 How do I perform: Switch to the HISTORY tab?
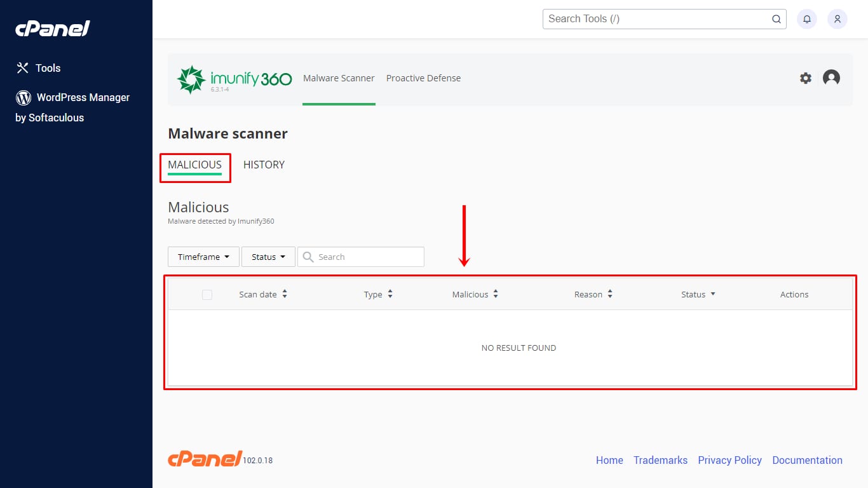click(x=264, y=165)
